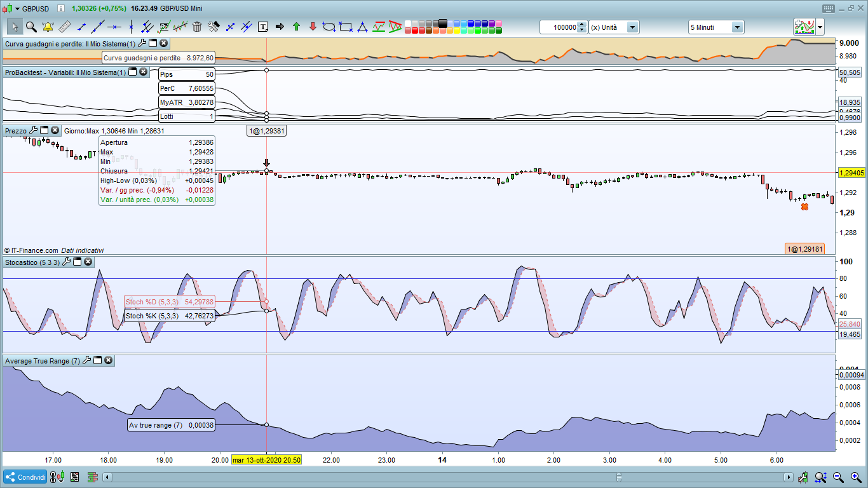This screenshot has width=868, height=488.
Task: Insert a red down arrow marker
Action: coord(313,27)
